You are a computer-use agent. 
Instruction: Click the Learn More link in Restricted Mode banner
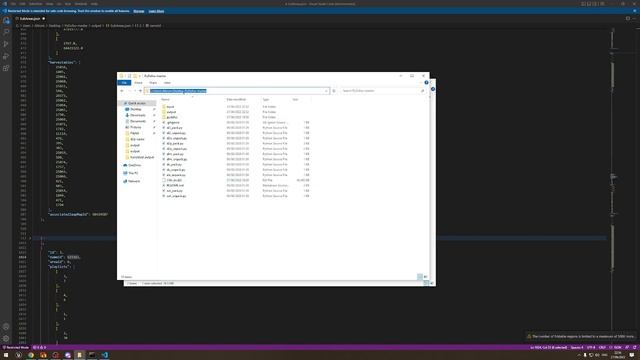(x=156, y=11)
